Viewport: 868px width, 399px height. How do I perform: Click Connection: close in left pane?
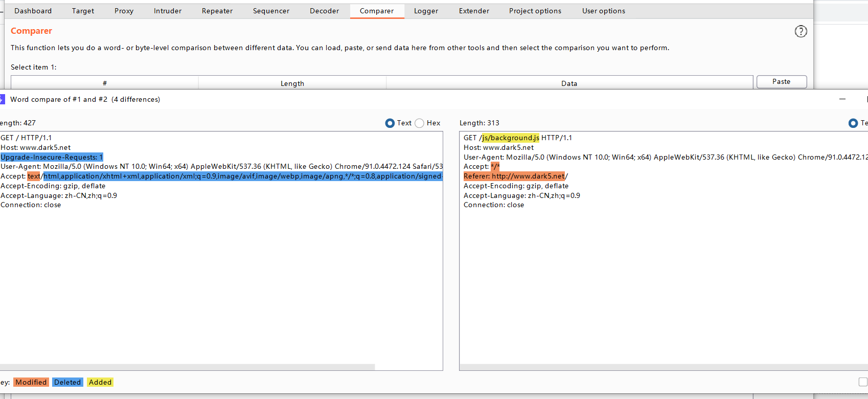[x=31, y=205]
